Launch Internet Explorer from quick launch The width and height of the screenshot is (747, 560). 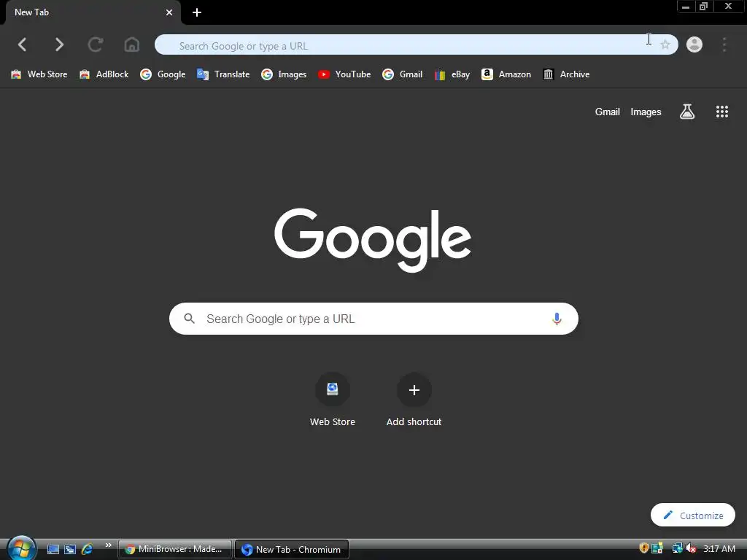pyautogui.click(x=88, y=550)
